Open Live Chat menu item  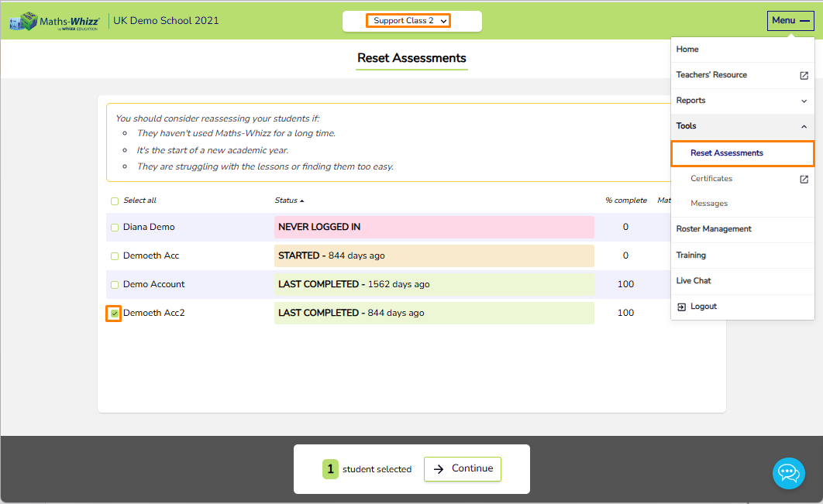click(742, 281)
